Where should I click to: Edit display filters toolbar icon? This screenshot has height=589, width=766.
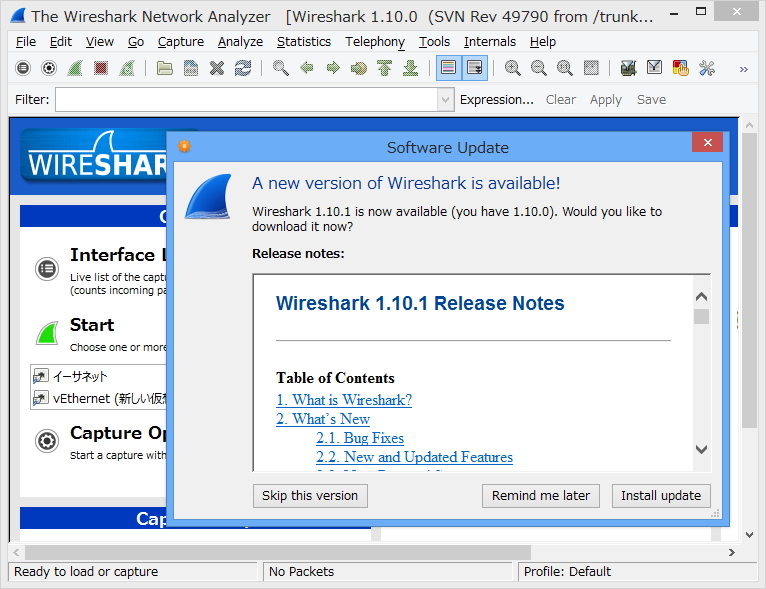click(x=655, y=68)
